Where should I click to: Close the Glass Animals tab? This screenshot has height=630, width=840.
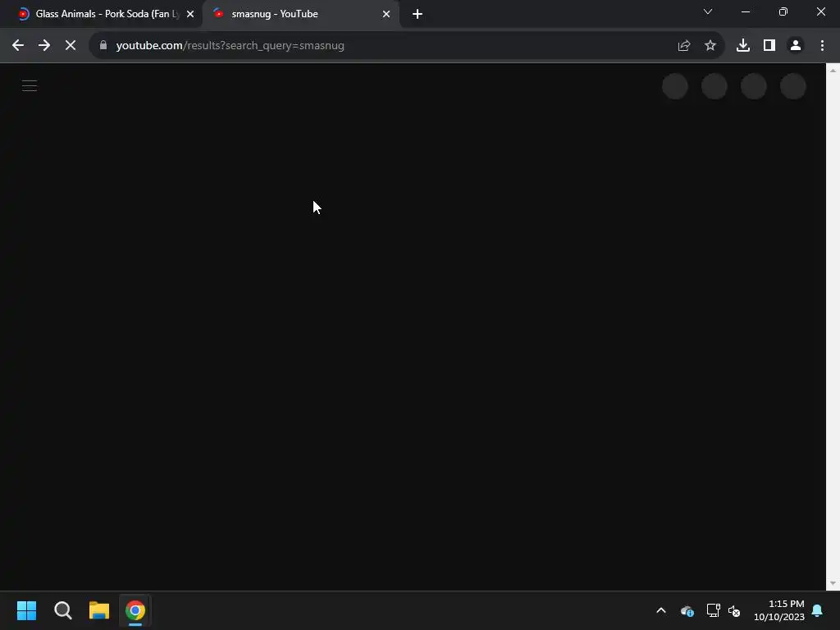pos(190,14)
